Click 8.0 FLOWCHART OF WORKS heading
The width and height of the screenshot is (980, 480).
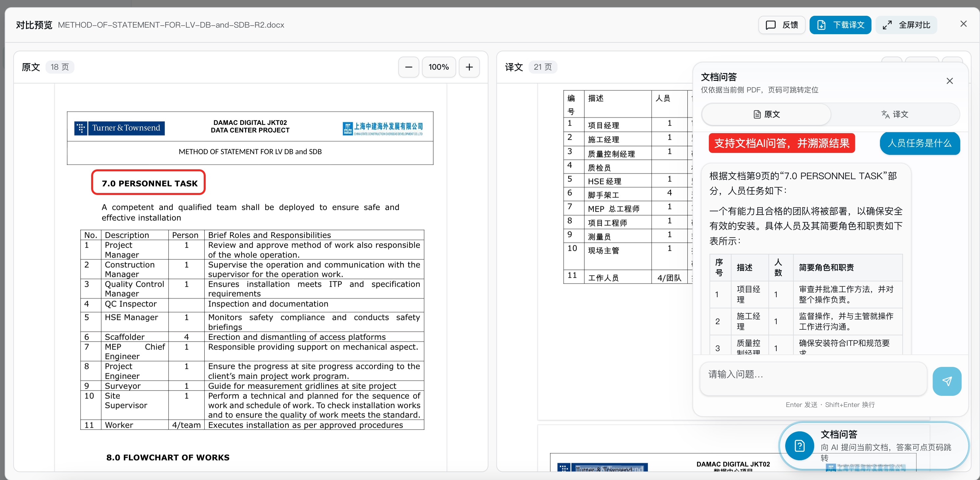168,457
